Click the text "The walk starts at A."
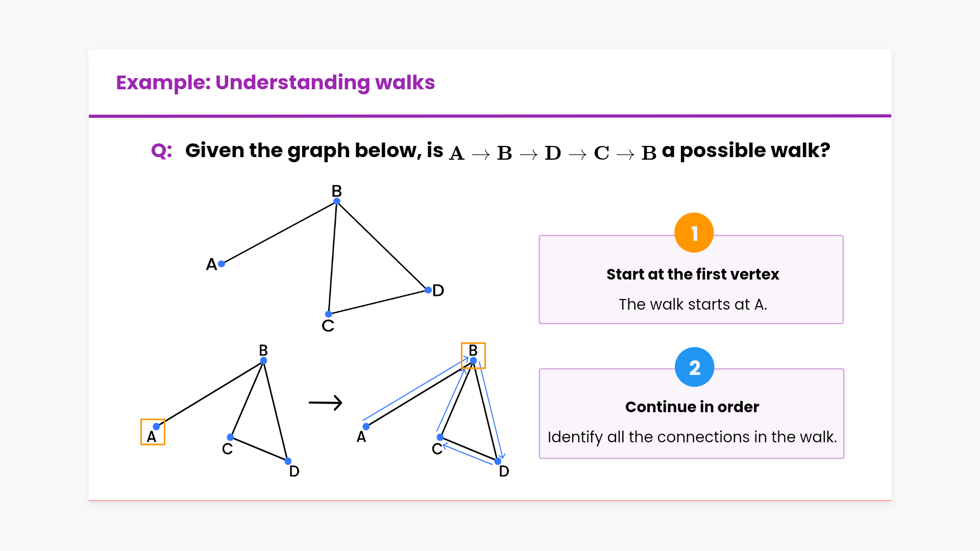The height and width of the screenshot is (551, 980). point(693,305)
